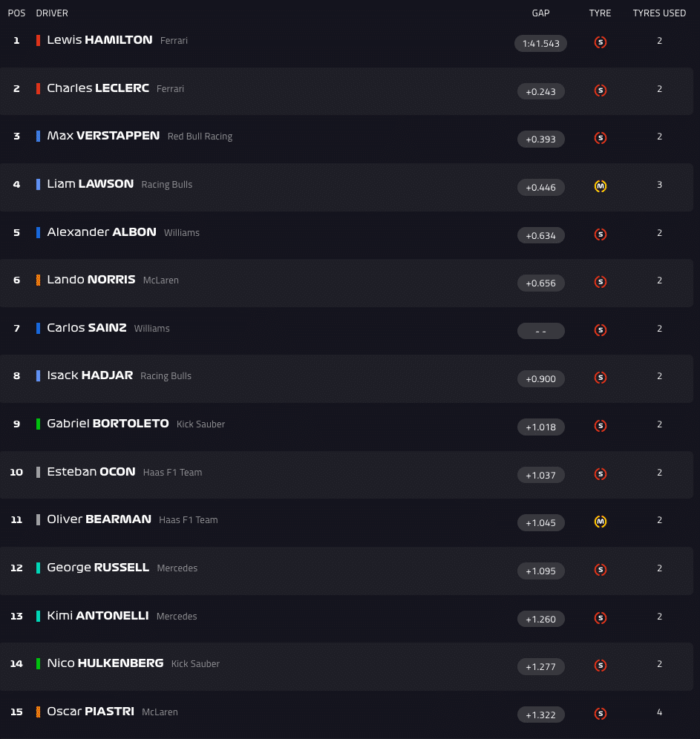
Task: Click Bearman's medium tyre icon
Action: coord(601,522)
